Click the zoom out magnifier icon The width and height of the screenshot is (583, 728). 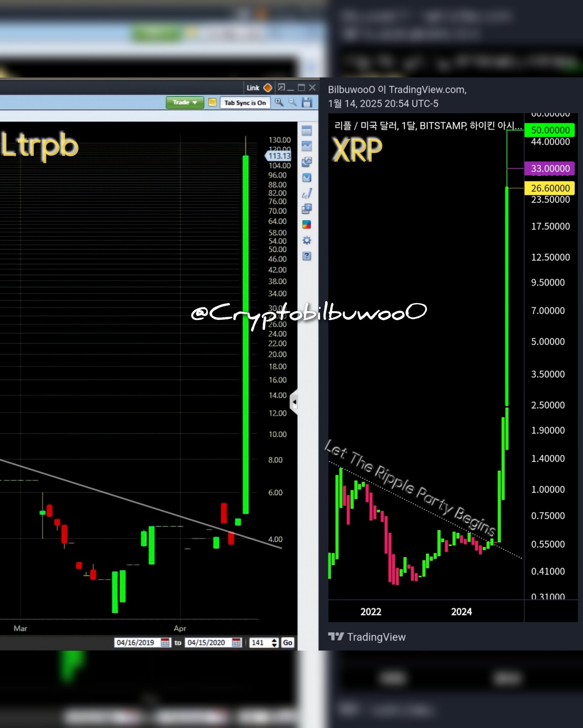pos(293,102)
